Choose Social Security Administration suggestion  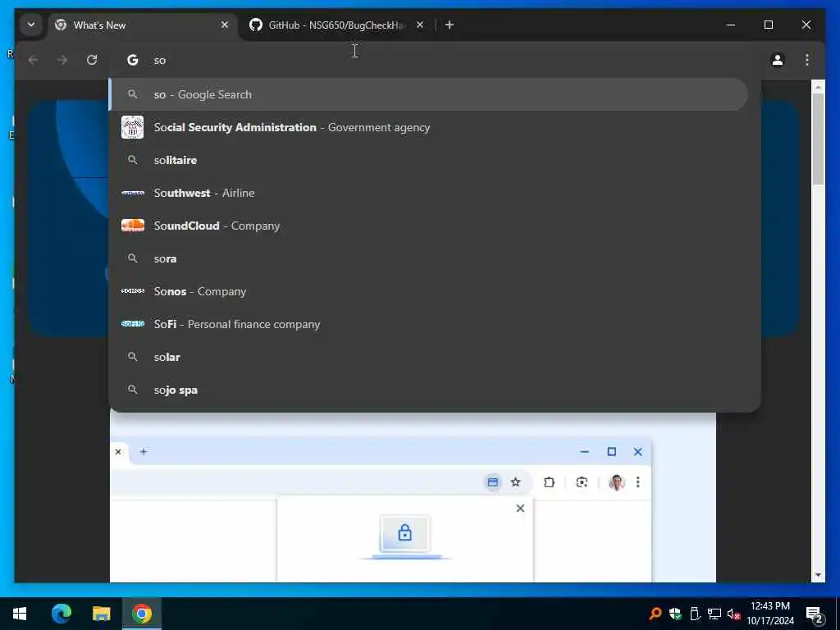(x=428, y=127)
